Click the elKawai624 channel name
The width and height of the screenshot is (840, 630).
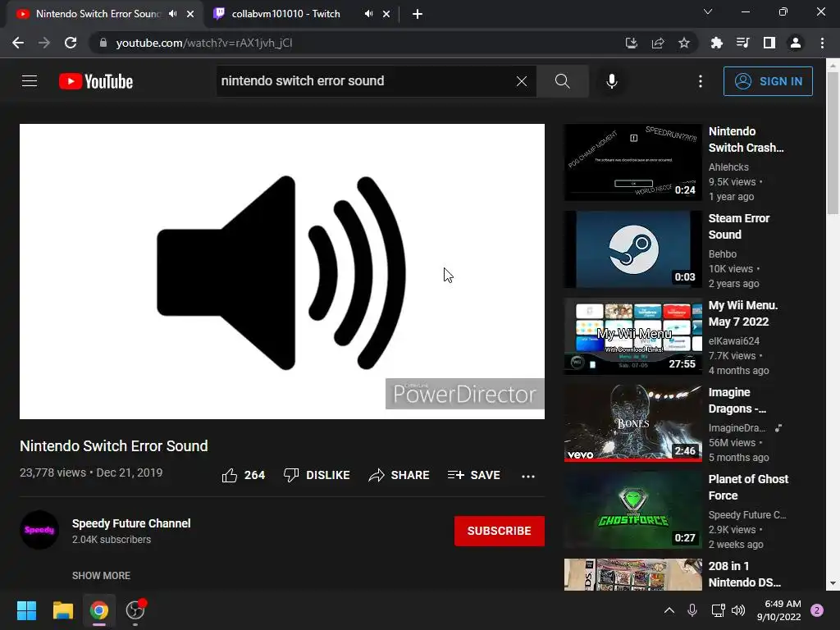pyautogui.click(x=734, y=340)
